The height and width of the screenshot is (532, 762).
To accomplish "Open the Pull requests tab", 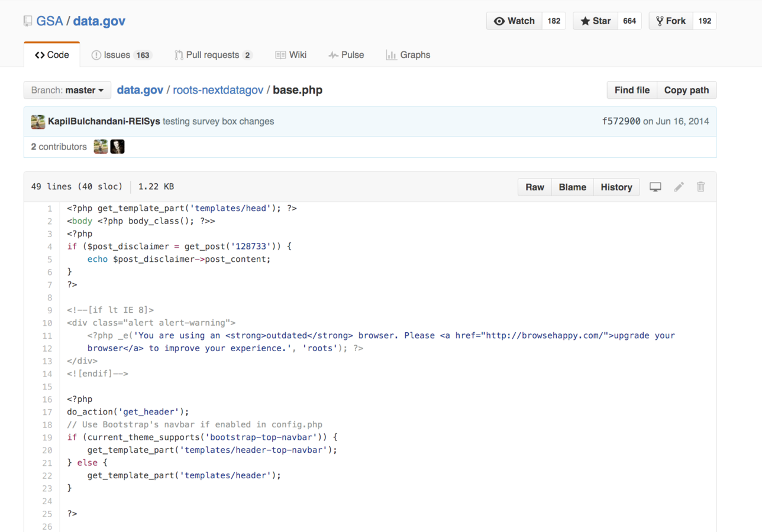I will [x=213, y=55].
